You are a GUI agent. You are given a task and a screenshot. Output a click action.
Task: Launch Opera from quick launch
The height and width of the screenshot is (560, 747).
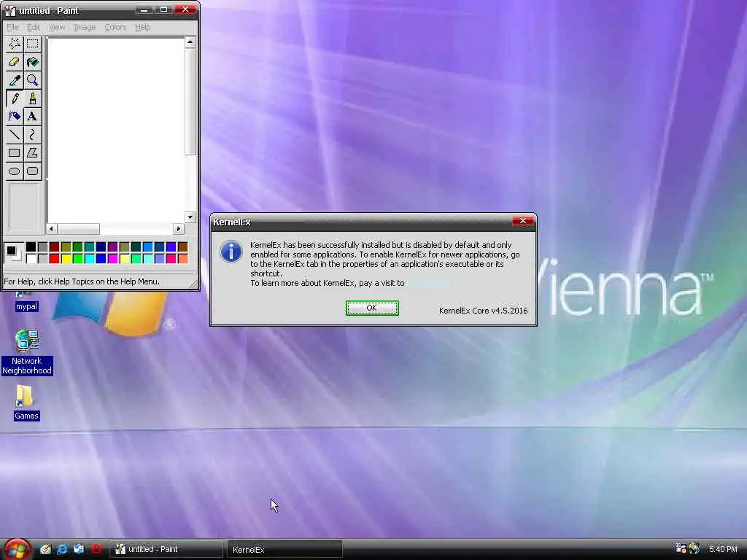[96, 549]
